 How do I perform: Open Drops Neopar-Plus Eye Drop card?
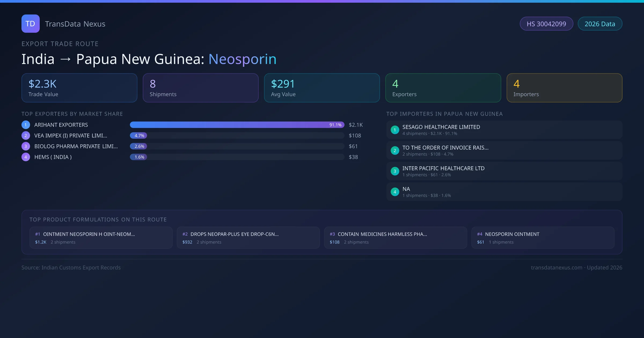click(248, 238)
